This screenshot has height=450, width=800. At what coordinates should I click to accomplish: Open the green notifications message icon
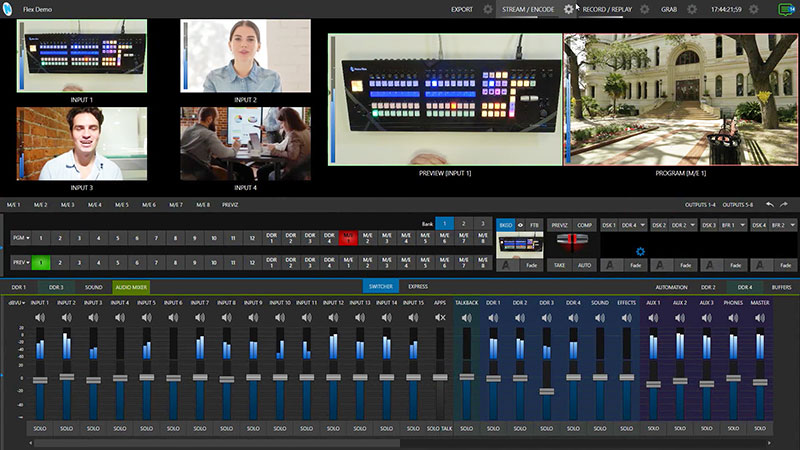click(786, 9)
